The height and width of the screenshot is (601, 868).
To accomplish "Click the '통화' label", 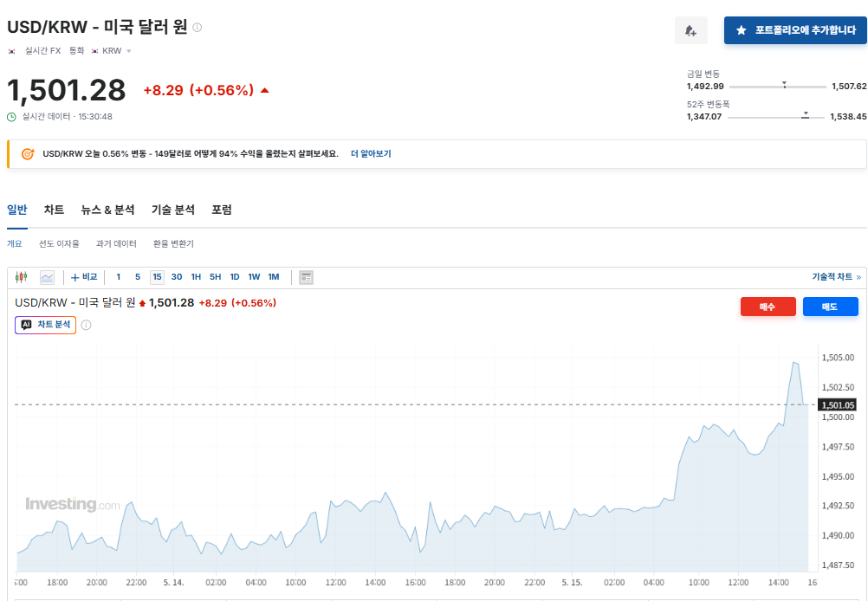I will coord(76,51).
